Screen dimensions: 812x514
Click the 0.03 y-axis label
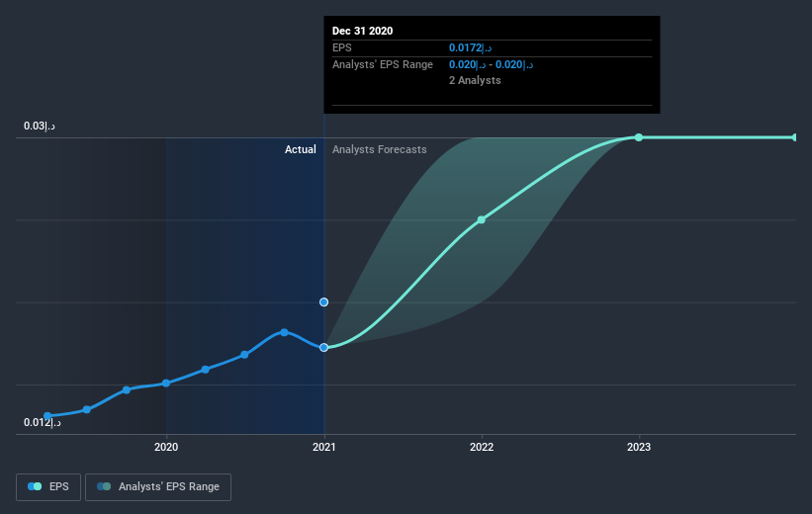(x=40, y=127)
